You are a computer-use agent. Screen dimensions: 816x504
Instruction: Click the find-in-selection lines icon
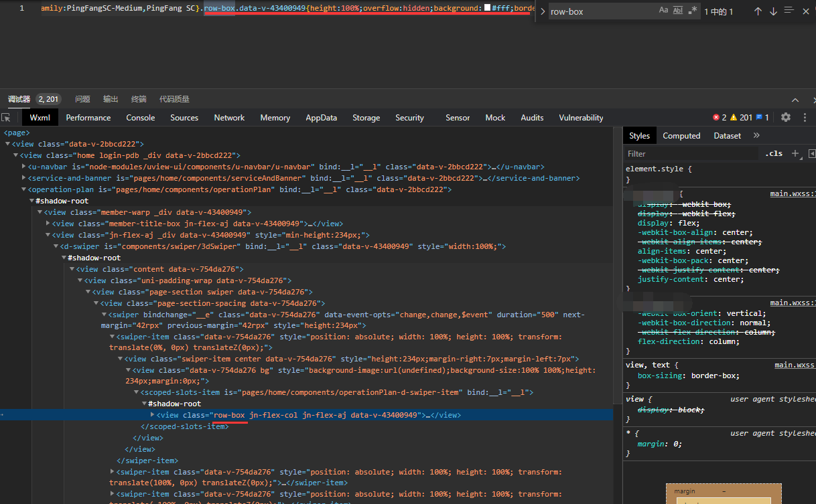click(x=789, y=11)
